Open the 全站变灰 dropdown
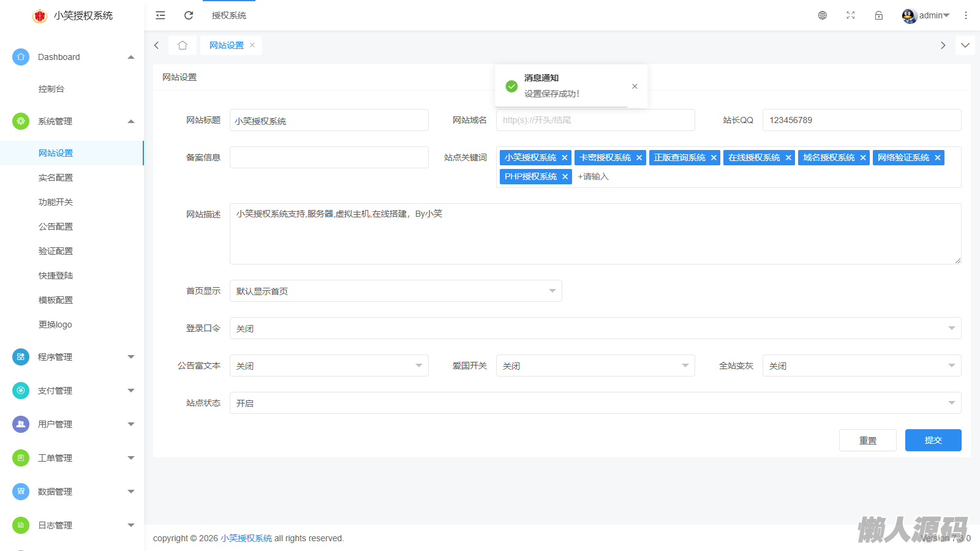This screenshot has height=551, width=980. pos(861,365)
